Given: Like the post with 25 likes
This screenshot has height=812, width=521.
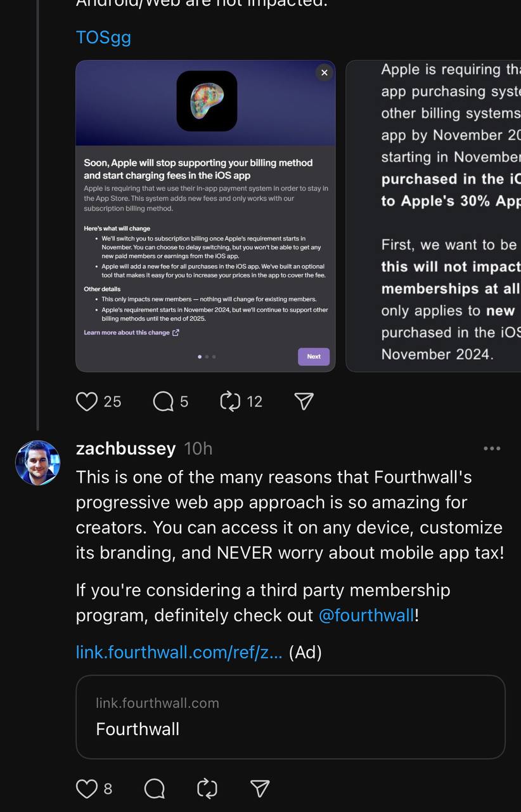Looking at the screenshot, I should coord(87,402).
